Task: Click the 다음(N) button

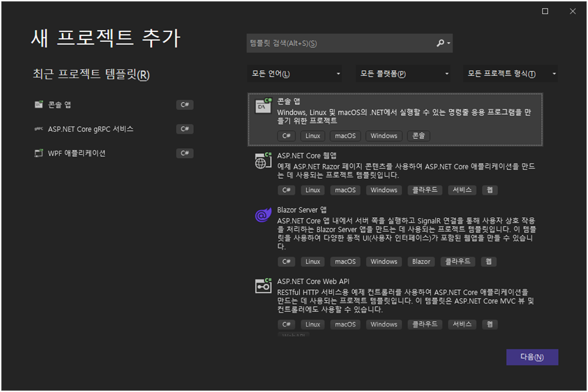Action: click(x=532, y=357)
